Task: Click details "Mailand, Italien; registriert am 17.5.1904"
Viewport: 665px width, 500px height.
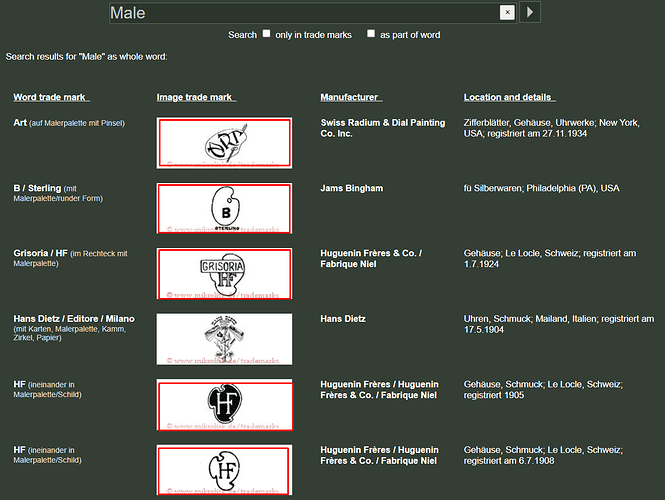Action: (559, 324)
